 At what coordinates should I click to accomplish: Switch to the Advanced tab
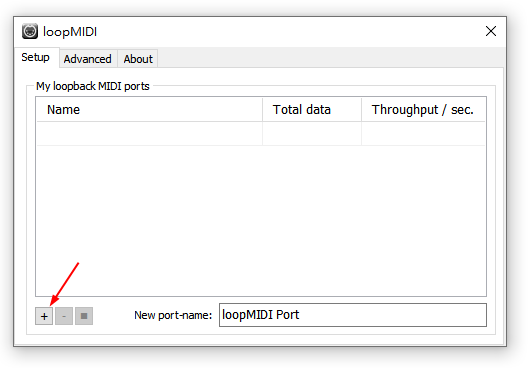click(88, 59)
